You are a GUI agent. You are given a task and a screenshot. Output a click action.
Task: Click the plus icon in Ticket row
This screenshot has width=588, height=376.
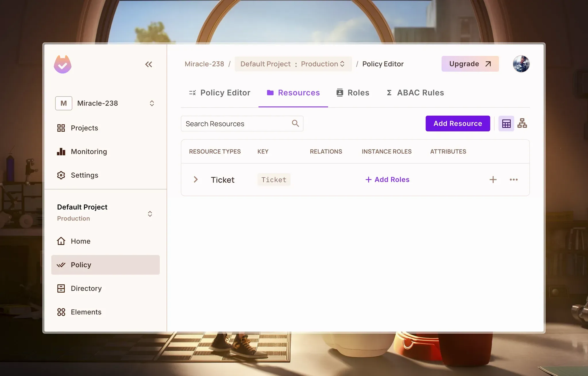(x=493, y=180)
